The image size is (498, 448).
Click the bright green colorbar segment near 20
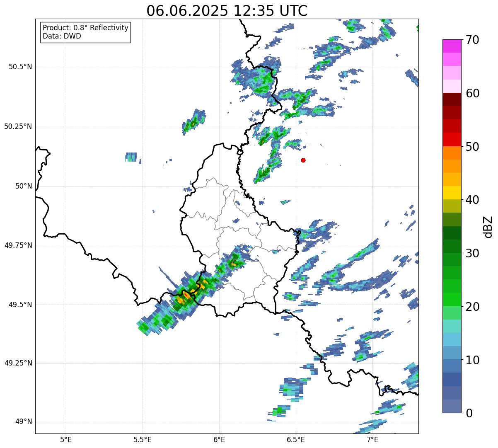pyautogui.click(x=452, y=300)
